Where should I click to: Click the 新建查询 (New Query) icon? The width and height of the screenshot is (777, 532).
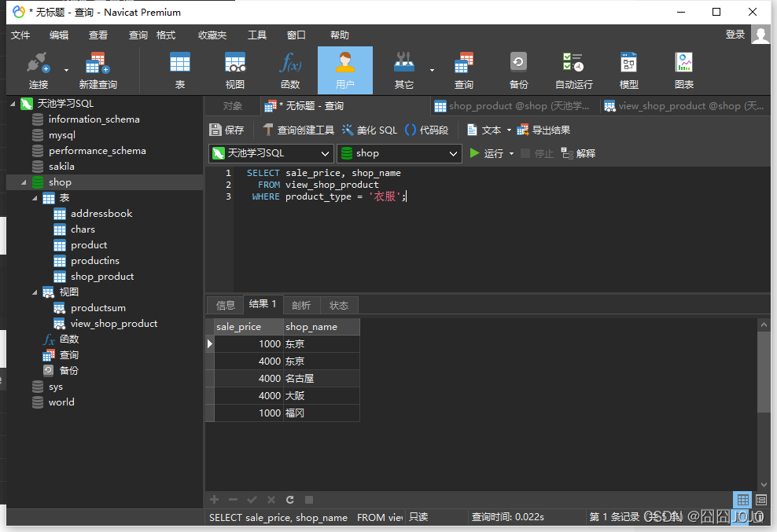(x=98, y=71)
